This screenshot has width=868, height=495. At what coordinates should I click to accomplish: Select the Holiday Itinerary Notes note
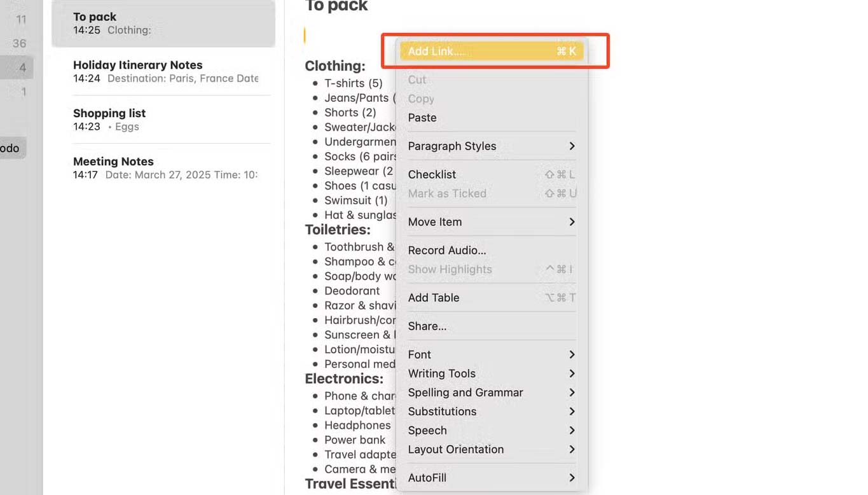(162, 72)
